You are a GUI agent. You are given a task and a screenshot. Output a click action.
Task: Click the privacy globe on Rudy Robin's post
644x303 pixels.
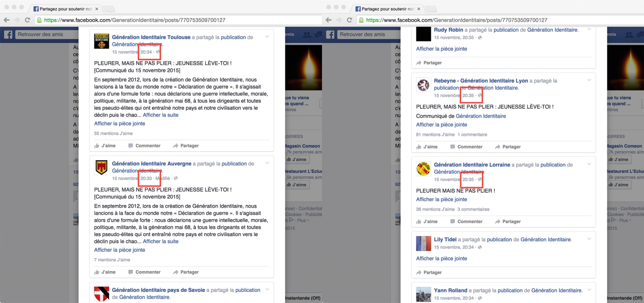(479, 38)
